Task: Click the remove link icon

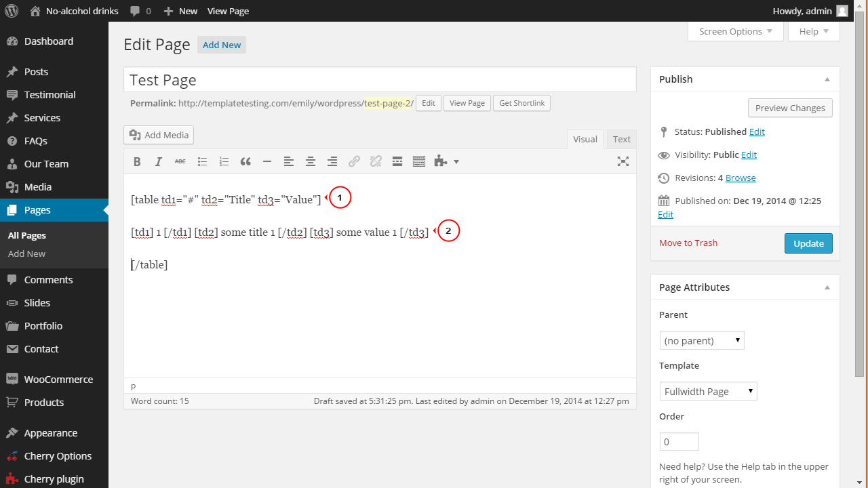Action: 376,161
